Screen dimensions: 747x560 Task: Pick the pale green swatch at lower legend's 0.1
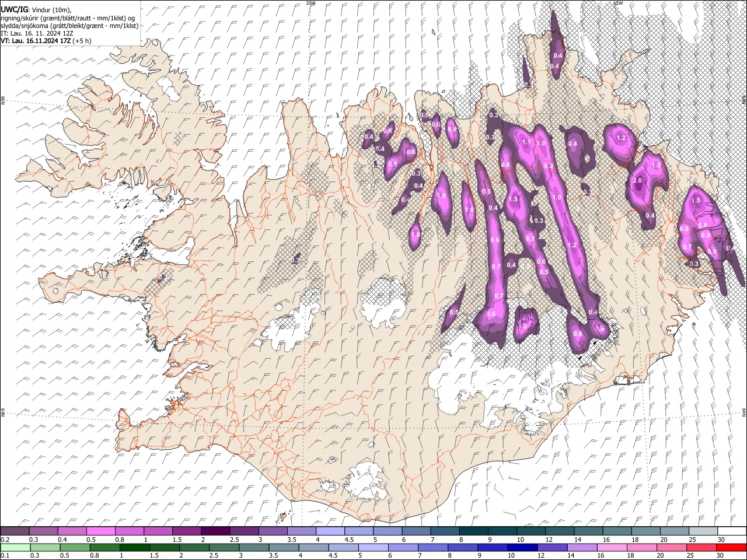pyautogui.click(x=15, y=547)
